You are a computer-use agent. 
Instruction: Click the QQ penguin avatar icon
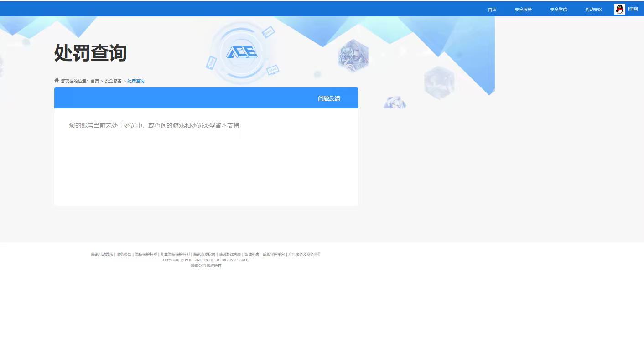pos(619,9)
